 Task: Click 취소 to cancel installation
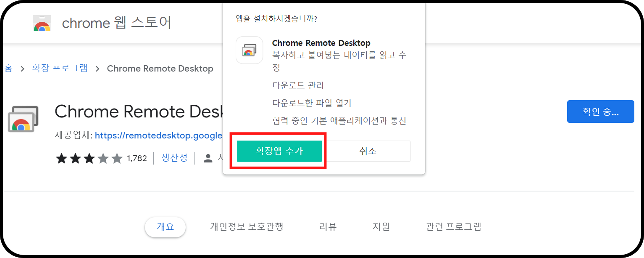pyautogui.click(x=368, y=150)
